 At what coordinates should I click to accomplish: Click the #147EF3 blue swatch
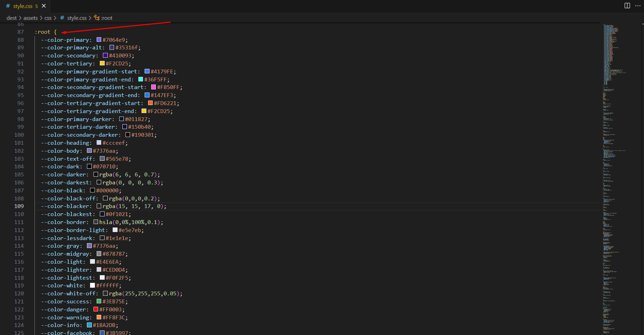click(147, 95)
